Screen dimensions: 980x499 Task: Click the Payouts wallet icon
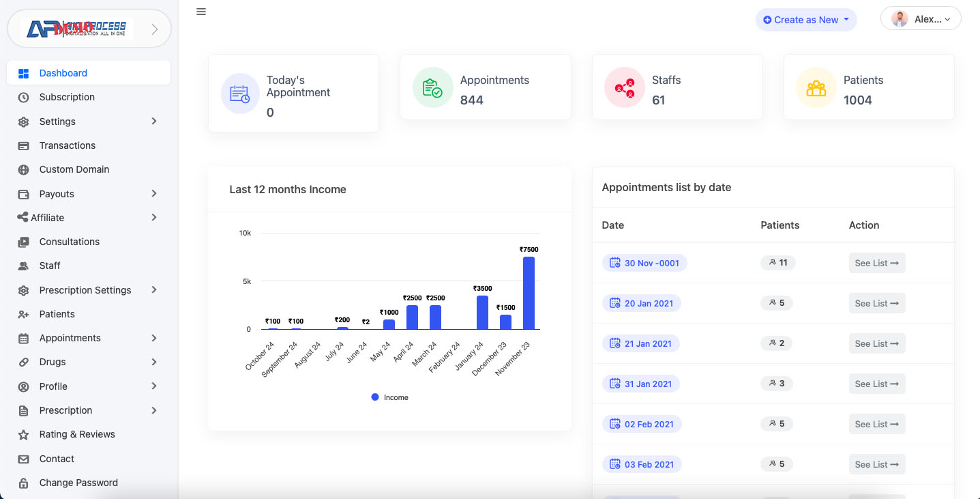pyautogui.click(x=24, y=194)
